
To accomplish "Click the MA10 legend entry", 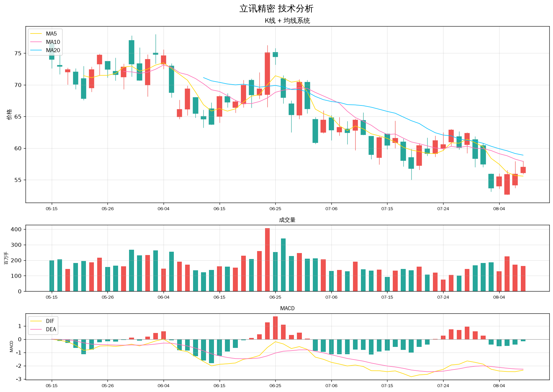I will point(45,42).
